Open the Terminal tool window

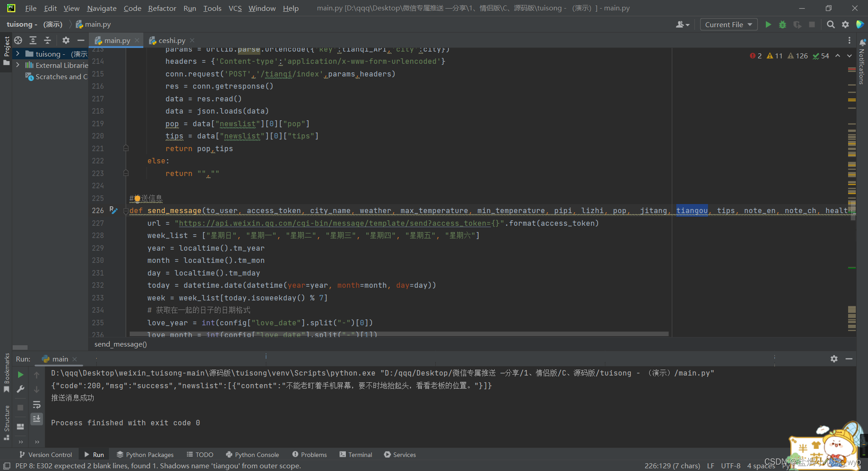356,455
